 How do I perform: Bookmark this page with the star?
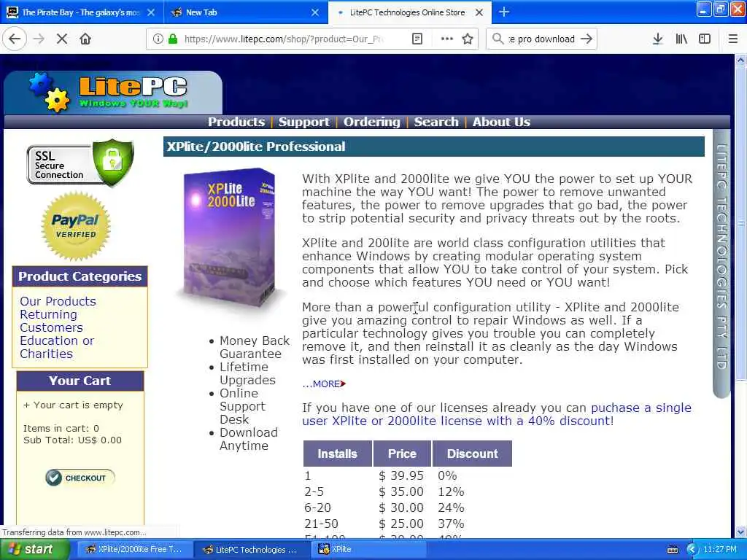pyautogui.click(x=468, y=39)
